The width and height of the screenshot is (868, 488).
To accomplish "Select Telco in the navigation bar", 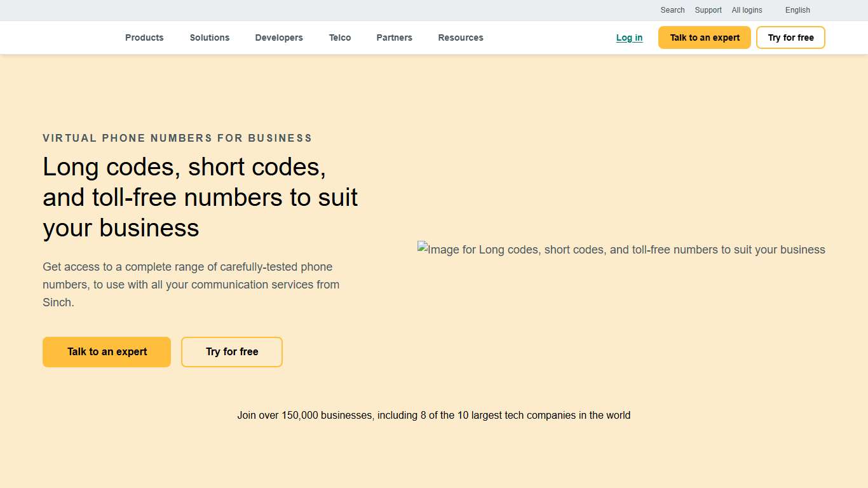I will 340,37.
